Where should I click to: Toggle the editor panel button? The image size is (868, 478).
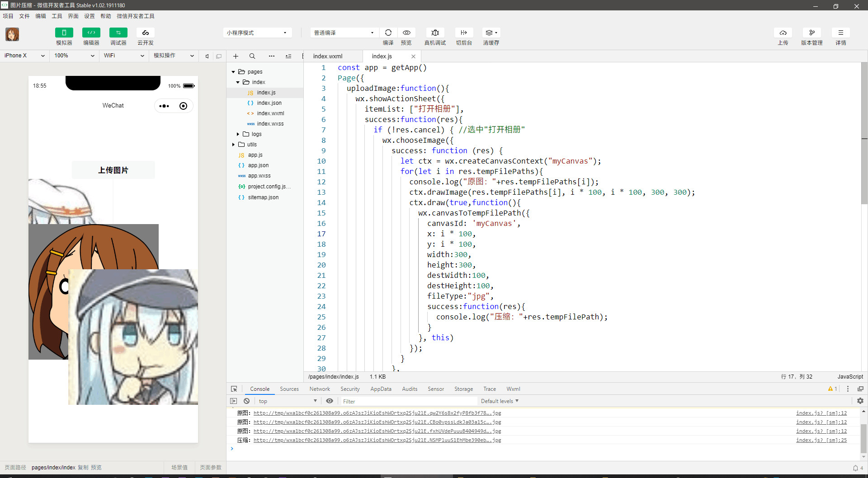(x=91, y=33)
